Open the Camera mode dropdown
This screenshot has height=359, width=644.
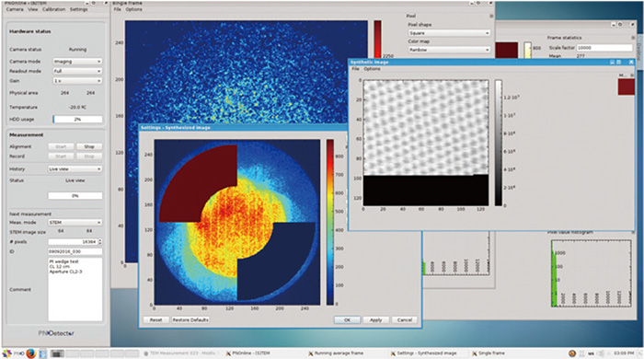tap(77, 61)
